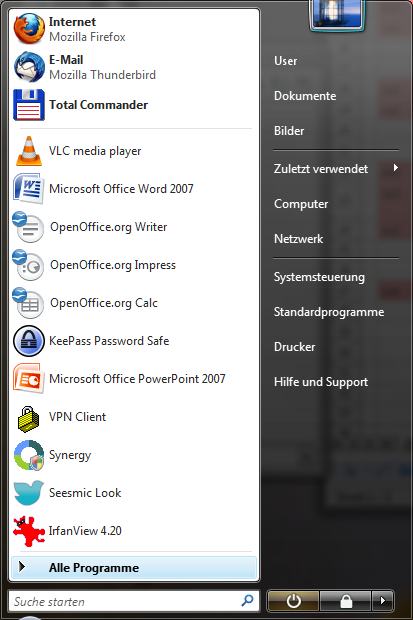Click the OpenOffice.org Calc icon

point(28,302)
